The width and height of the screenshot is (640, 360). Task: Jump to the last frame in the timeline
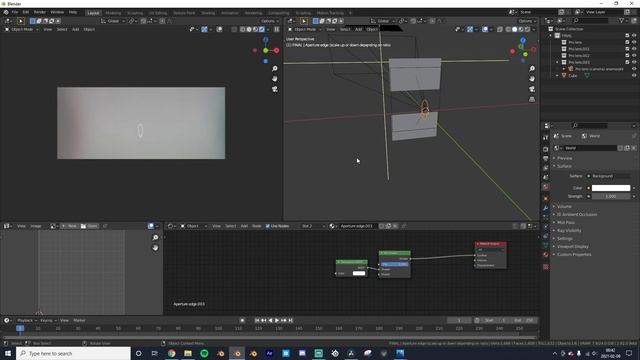pos(291,320)
